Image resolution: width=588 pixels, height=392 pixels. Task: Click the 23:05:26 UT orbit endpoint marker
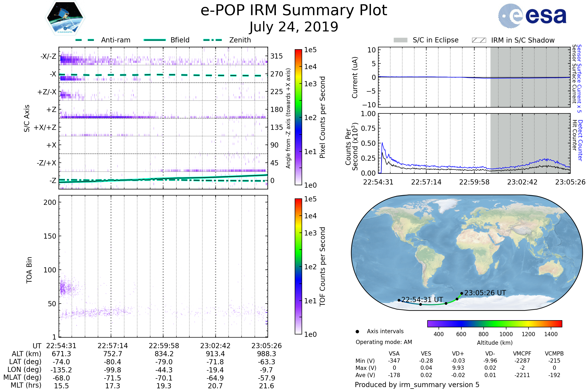click(x=462, y=294)
